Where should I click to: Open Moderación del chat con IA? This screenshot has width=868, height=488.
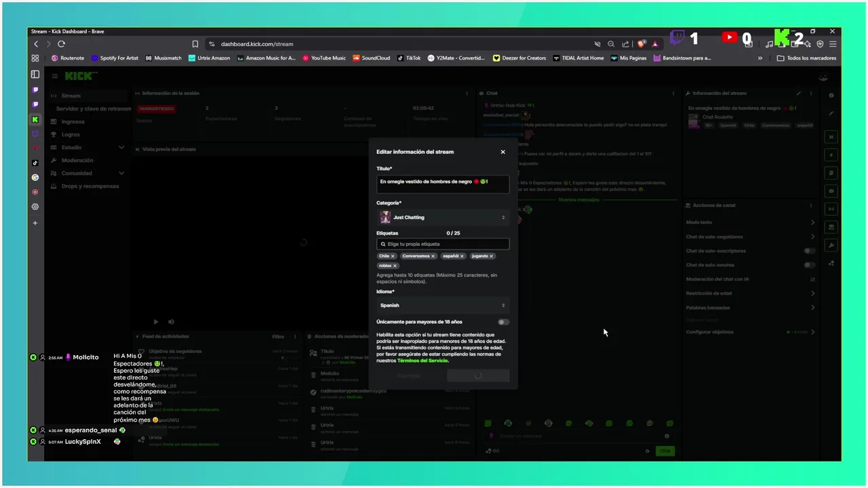(x=751, y=279)
